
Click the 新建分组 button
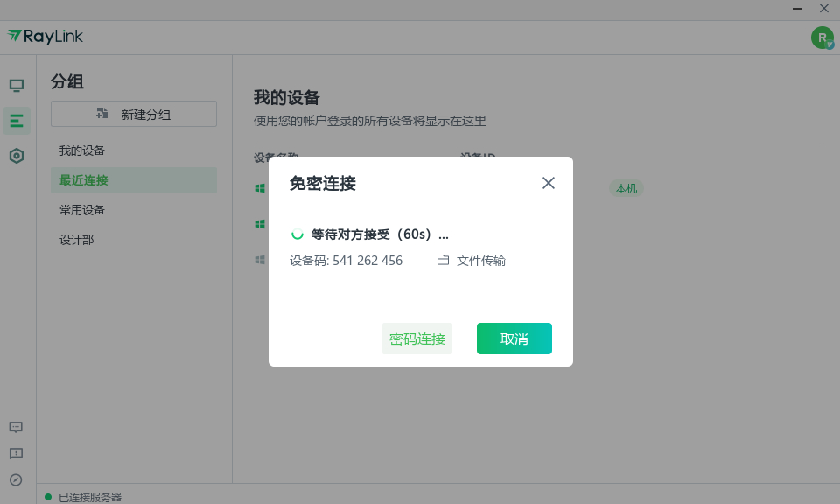coord(133,114)
